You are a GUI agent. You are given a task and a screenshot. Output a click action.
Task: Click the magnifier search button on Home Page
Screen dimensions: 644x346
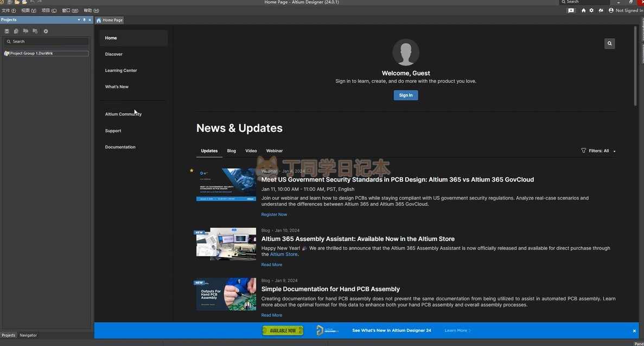(609, 43)
